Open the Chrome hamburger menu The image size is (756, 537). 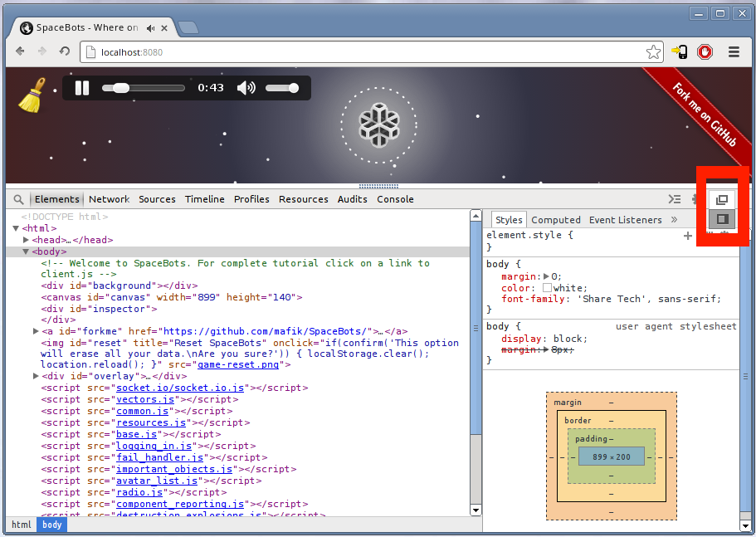click(734, 52)
